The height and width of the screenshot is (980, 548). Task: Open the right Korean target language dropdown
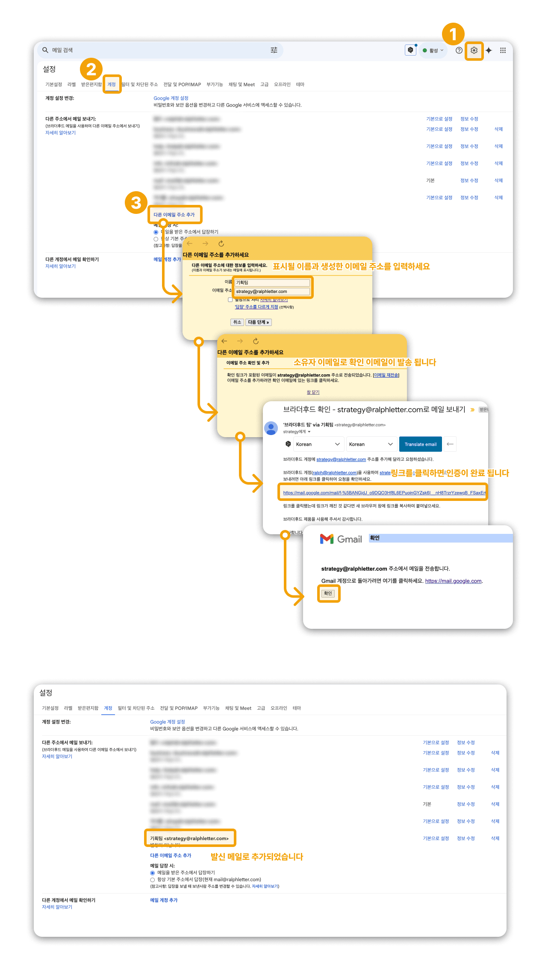371,444
